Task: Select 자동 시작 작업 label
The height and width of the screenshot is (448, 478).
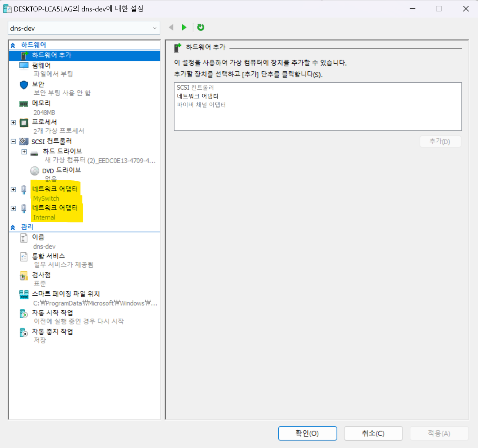Action: click(52, 313)
